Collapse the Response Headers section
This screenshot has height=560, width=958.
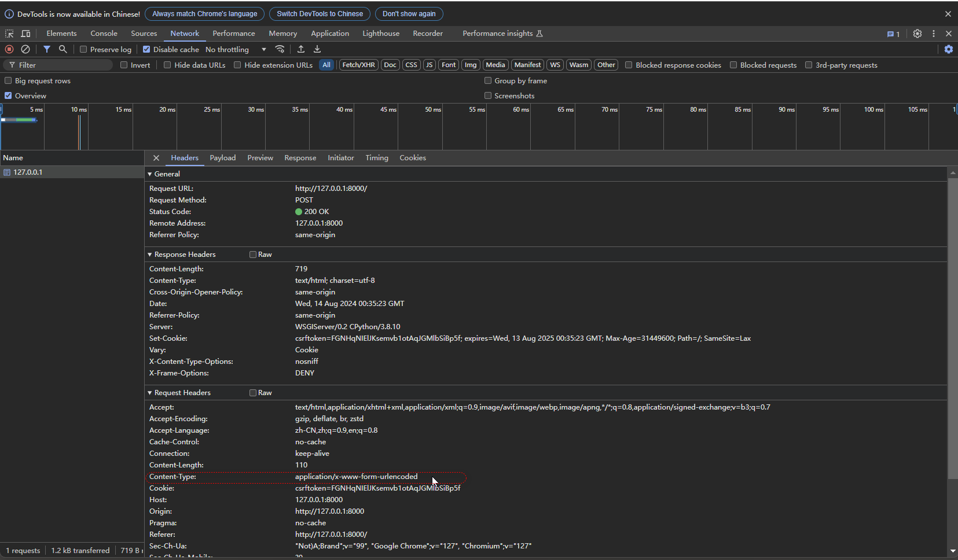coord(150,255)
